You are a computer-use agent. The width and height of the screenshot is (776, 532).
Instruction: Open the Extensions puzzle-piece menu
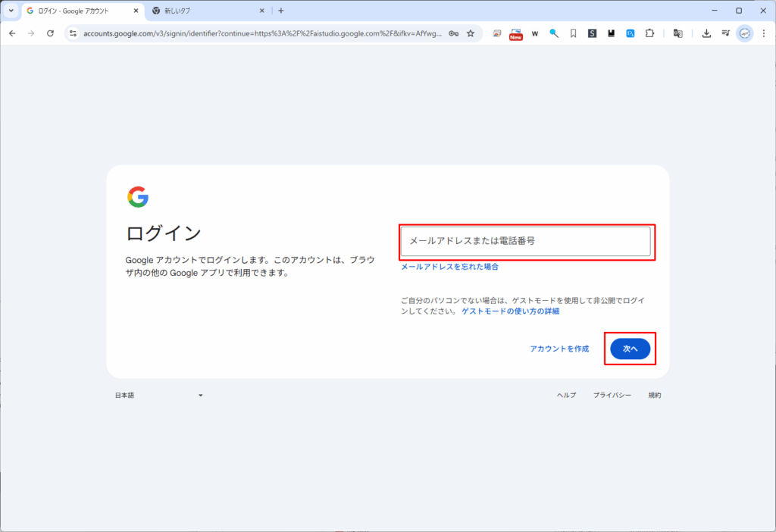[649, 33]
